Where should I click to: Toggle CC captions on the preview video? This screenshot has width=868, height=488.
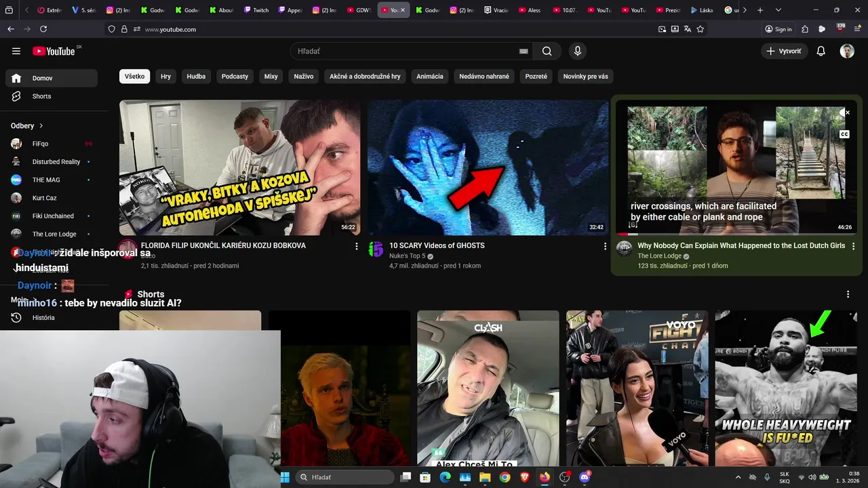coord(844,134)
